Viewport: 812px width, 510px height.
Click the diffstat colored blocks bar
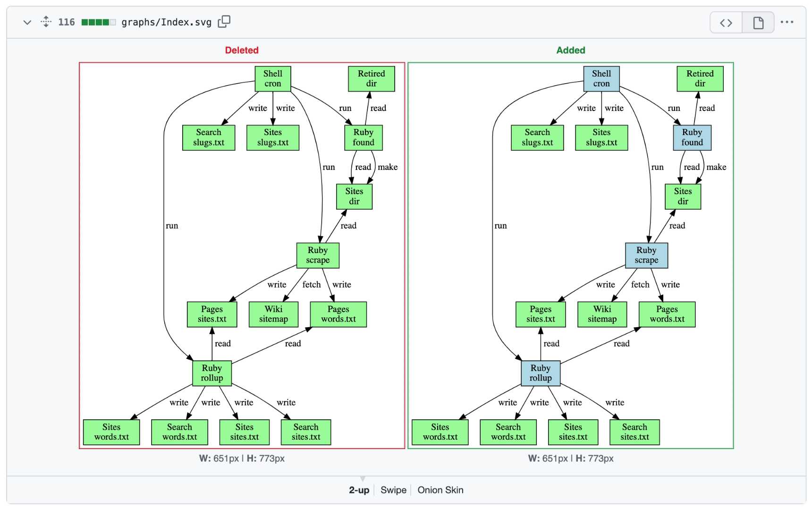98,22
